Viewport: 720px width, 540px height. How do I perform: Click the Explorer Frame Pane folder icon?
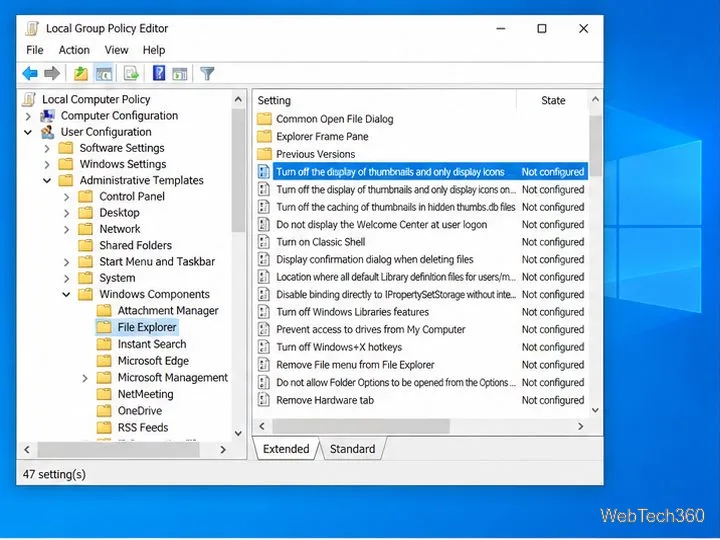[x=264, y=136]
